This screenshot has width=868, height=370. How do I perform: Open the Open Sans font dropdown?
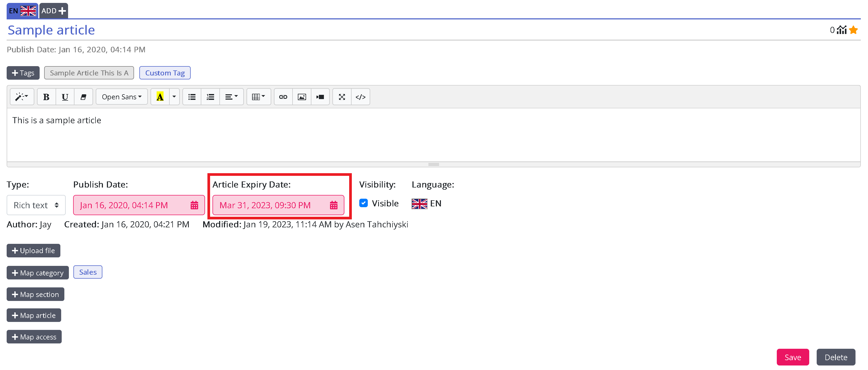[x=121, y=97]
